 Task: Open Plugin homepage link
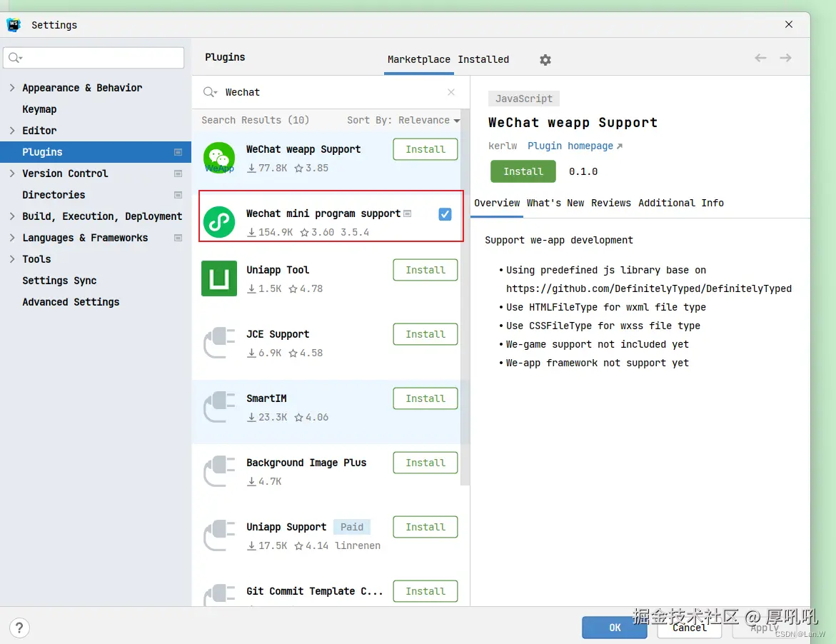pyautogui.click(x=575, y=146)
